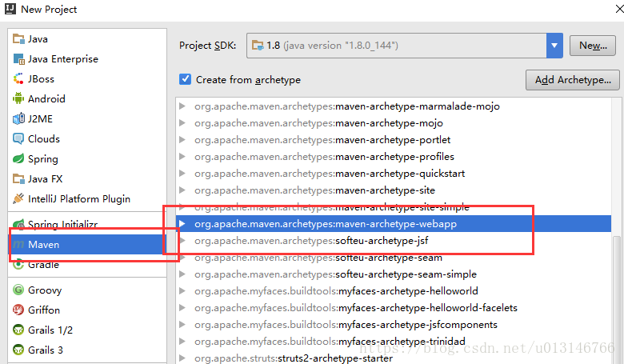
Task: Click the New... SDK button
Action: click(593, 46)
